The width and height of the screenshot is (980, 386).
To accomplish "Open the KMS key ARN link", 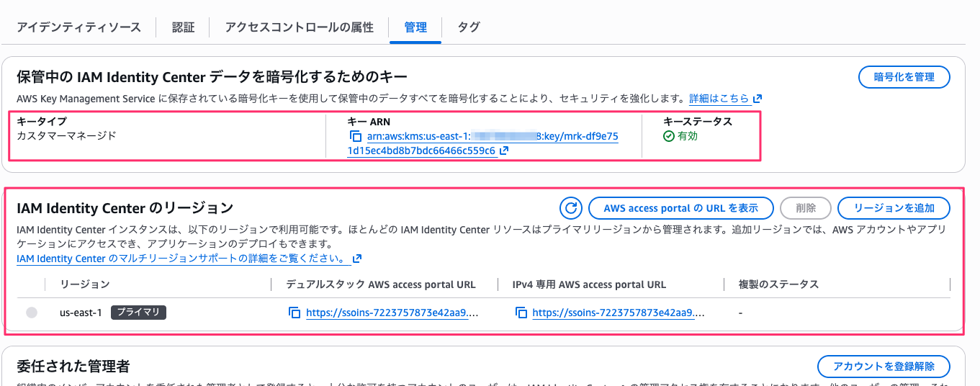I will [482, 143].
